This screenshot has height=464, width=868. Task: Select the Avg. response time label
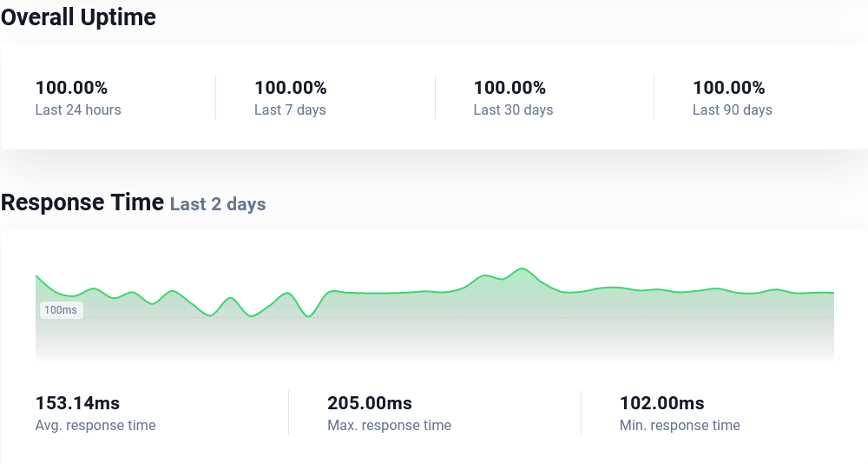[x=95, y=426]
